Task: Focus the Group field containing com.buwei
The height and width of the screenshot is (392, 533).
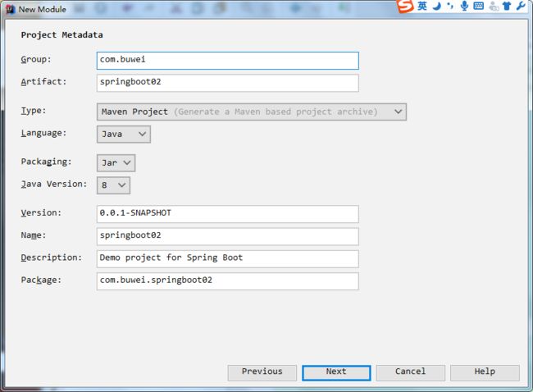Action: pyautogui.click(x=228, y=61)
